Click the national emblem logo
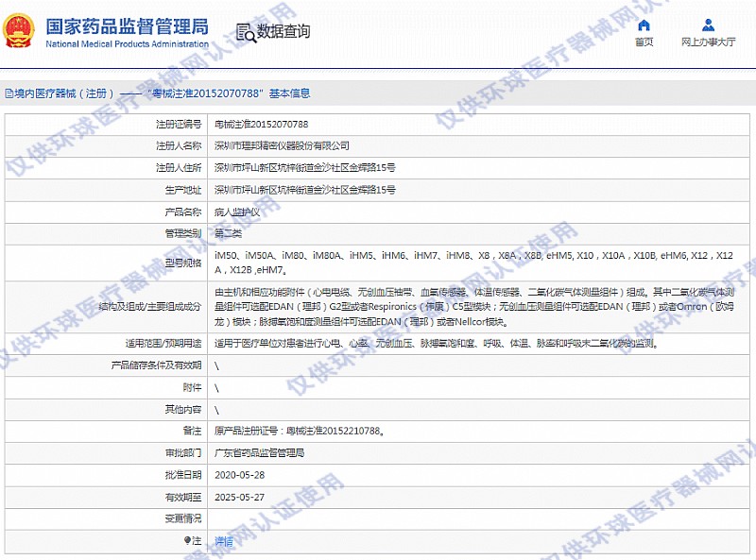This screenshot has width=756, height=560. (18, 30)
